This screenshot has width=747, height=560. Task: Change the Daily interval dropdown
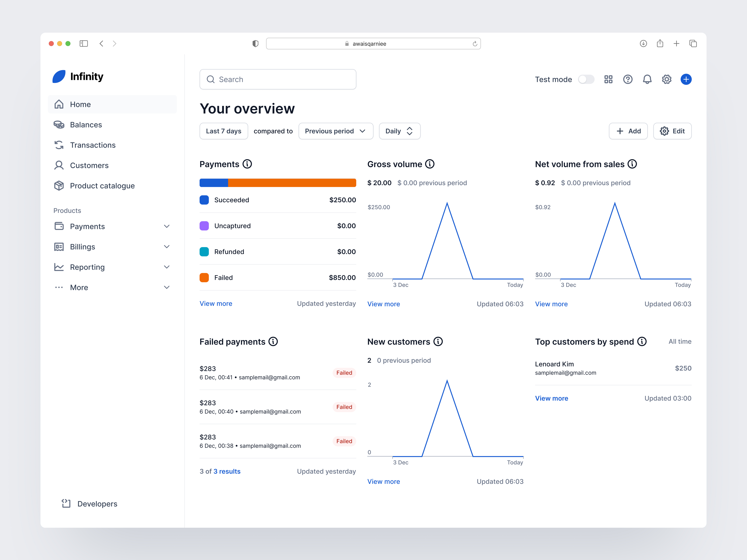pyautogui.click(x=399, y=131)
